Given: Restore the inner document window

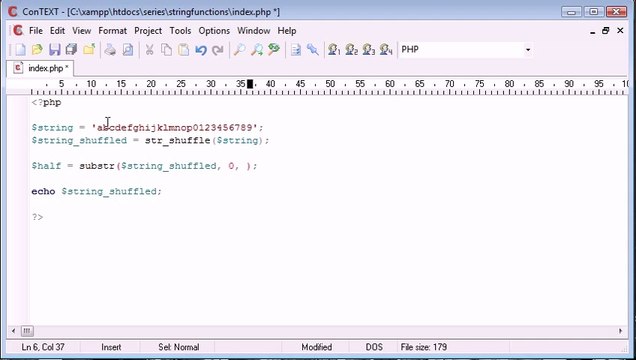Looking at the screenshot, I should pyautogui.click(x=606, y=31).
